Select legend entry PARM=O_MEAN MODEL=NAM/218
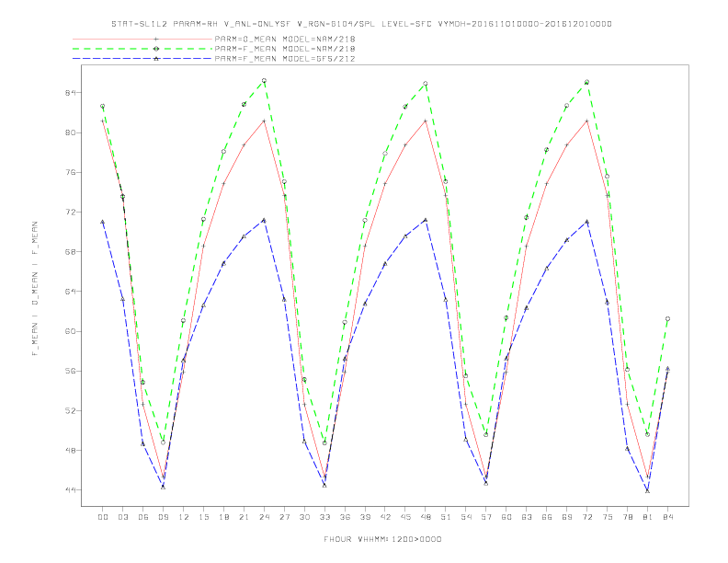This screenshot has height=563, width=728. point(285,39)
